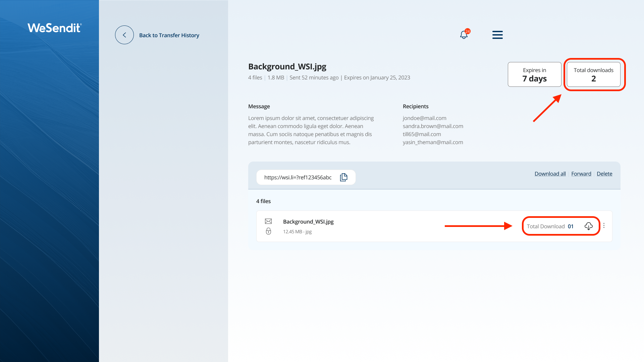Click recipient jondoe@mail.com
The height and width of the screenshot is (362, 644).
(x=424, y=118)
